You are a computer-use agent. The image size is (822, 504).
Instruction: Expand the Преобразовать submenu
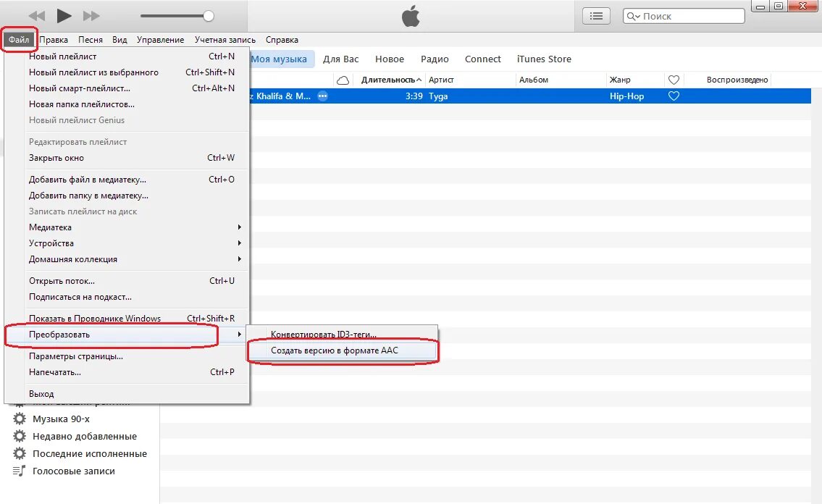(x=126, y=335)
